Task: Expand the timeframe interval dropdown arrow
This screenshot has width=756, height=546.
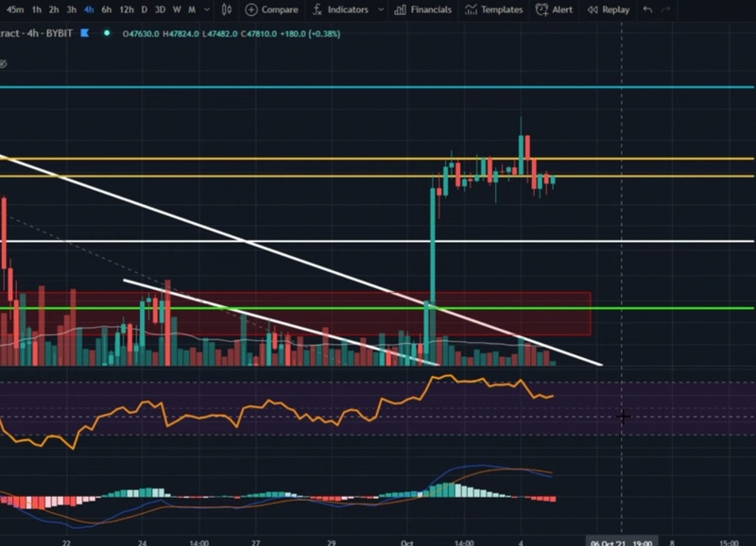Action: pyautogui.click(x=207, y=9)
